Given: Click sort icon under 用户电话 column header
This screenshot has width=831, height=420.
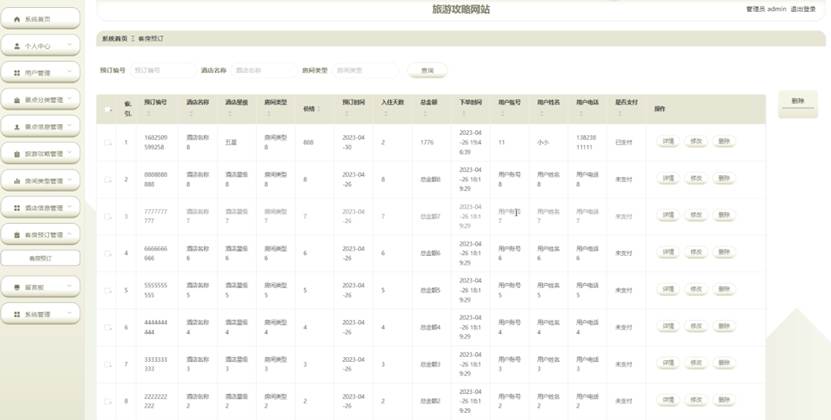Looking at the screenshot, I should pyautogui.click(x=581, y=113).
